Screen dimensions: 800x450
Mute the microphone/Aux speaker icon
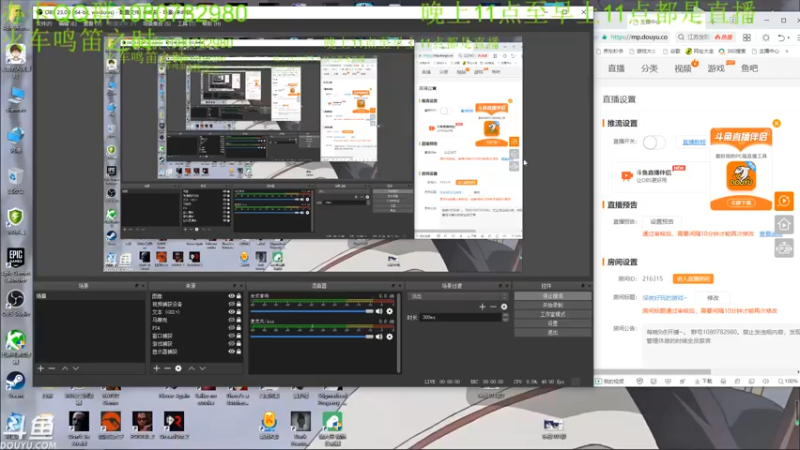click(x=379, y=336)
